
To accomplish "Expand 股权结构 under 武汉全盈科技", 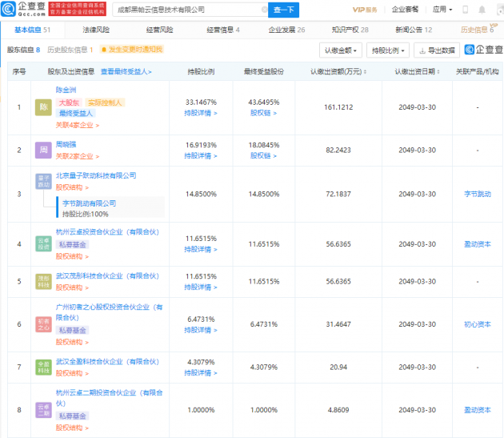I will coord(72,373).
